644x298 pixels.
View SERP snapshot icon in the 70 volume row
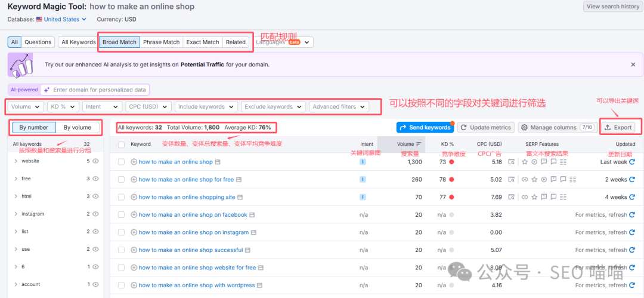[512, 197]
